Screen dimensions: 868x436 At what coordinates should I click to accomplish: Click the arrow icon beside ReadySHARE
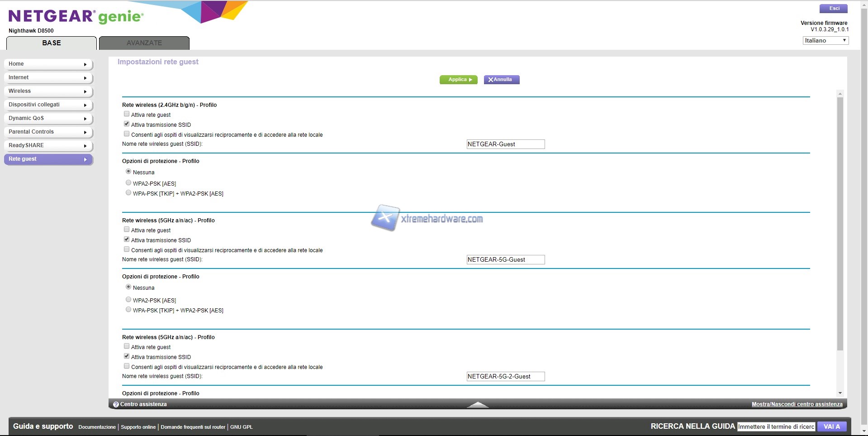85,146
